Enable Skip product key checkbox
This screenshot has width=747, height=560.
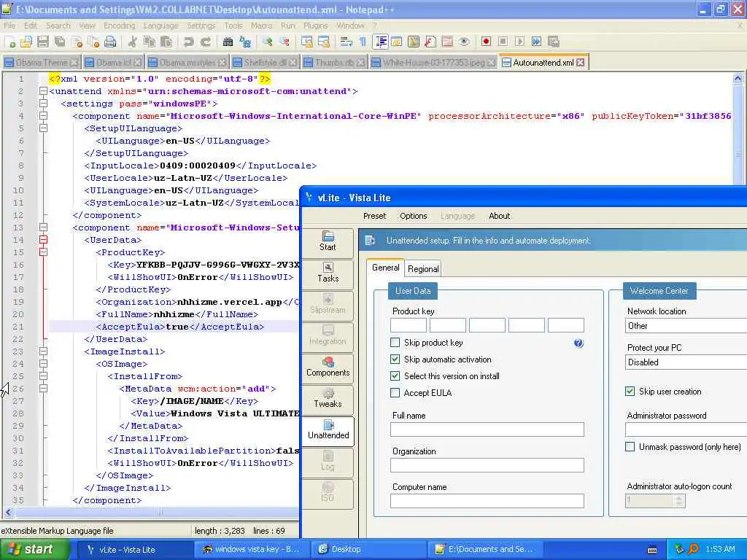pyautogui.click(x=395, y=343)
